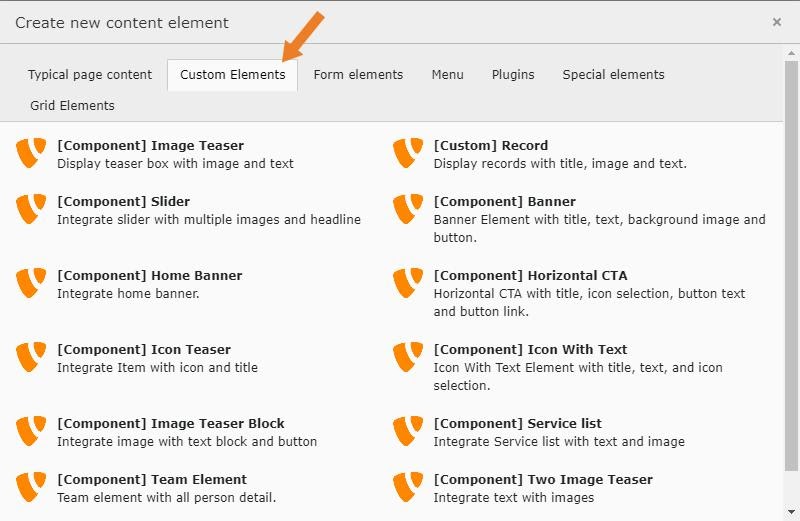Click the Horizontal CTA component icon
The image size is (800, 521).
(x=408, y=283)
